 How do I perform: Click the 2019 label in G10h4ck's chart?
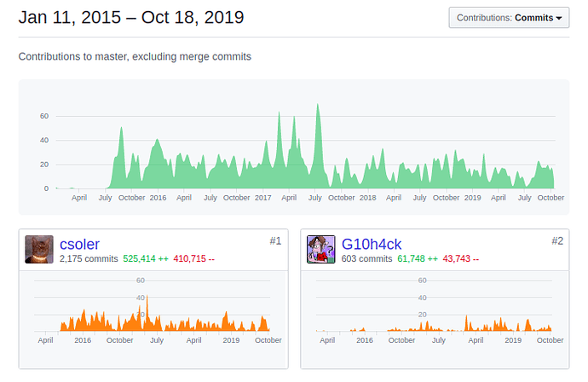coord(513,340)
